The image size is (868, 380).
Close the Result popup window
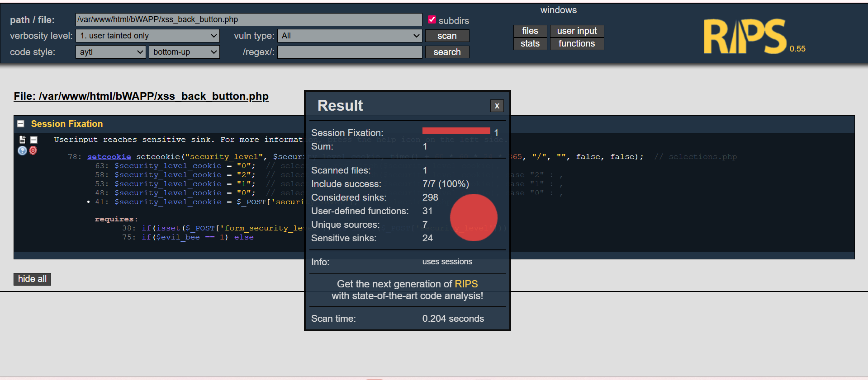point(497,106)
